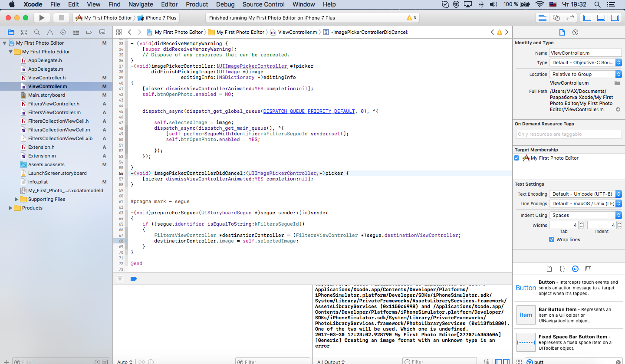Stop the running app
Image resolution: width=625 pixels, height=364 pixels.
click(61, 18)
